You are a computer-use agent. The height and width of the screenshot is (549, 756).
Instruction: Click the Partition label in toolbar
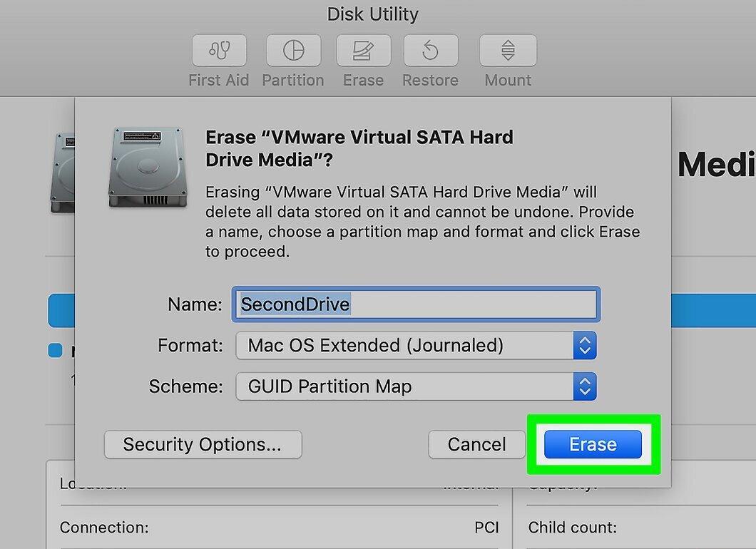[x=293, y=80]
